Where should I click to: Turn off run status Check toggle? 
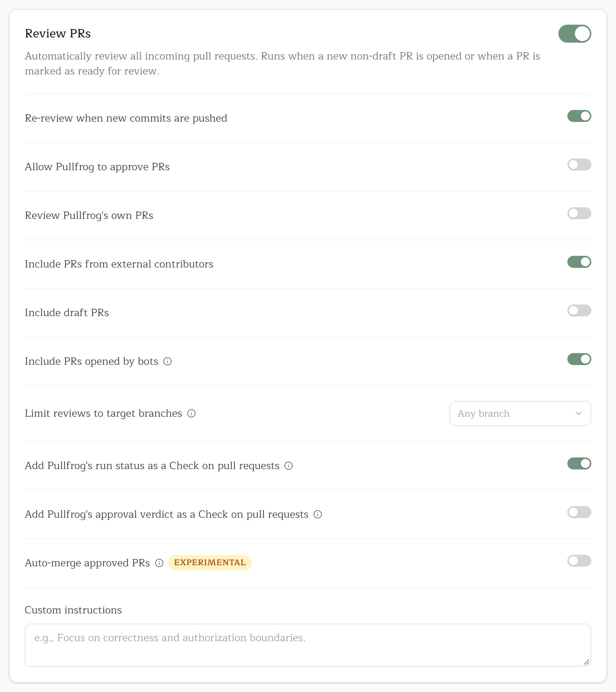click(579, 463)
